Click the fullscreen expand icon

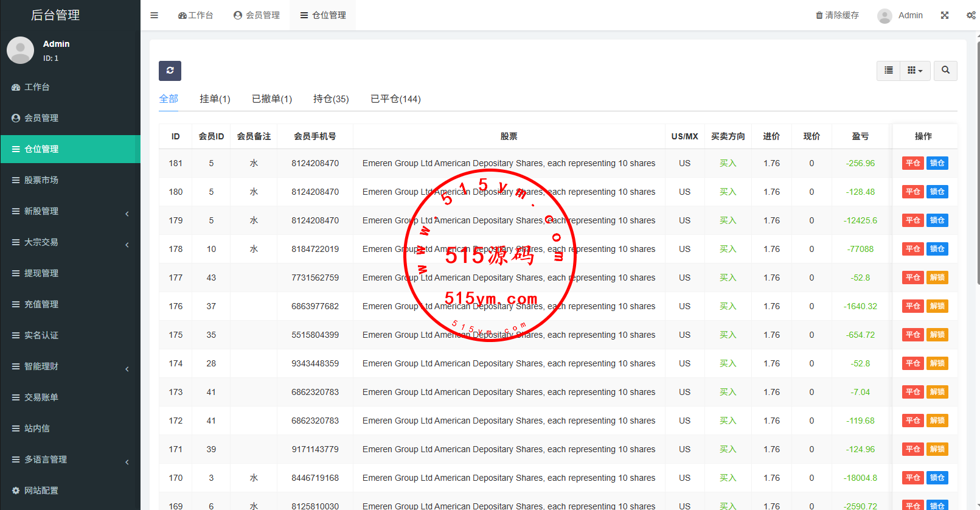point(945,15)
